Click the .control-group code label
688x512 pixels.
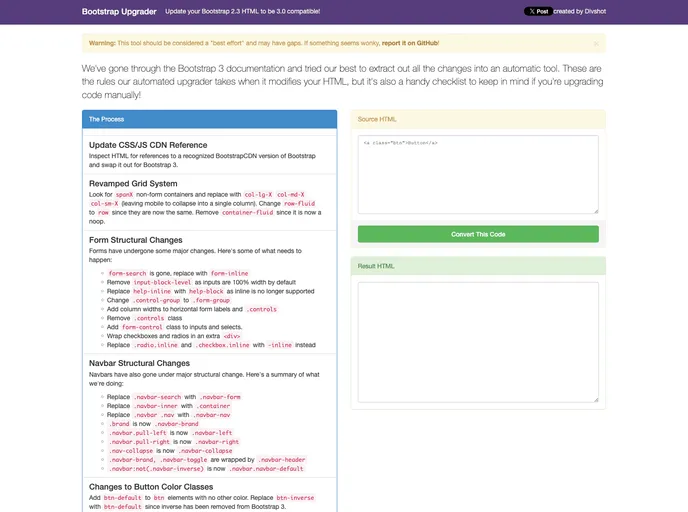[x=156, y=301]
